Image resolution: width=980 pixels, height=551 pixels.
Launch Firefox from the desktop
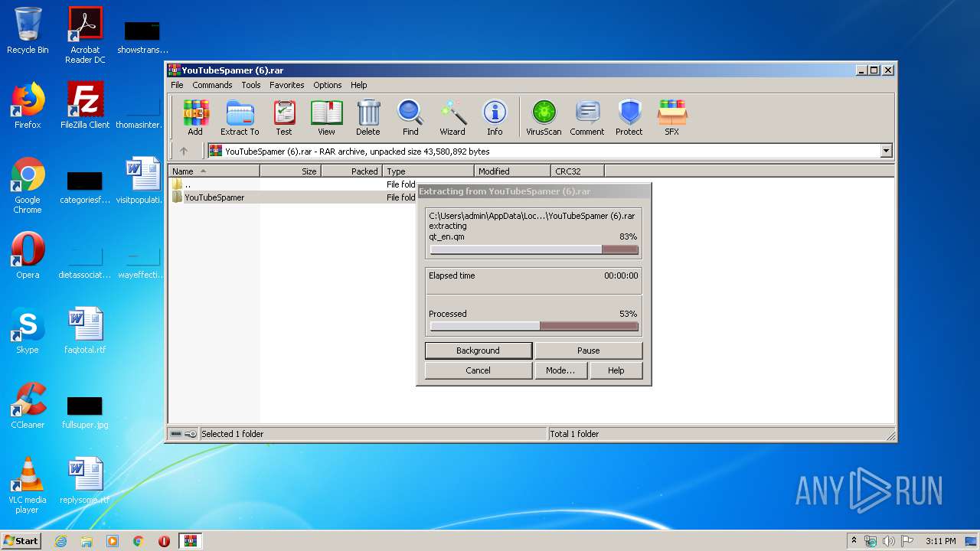(x=28, y=106)
